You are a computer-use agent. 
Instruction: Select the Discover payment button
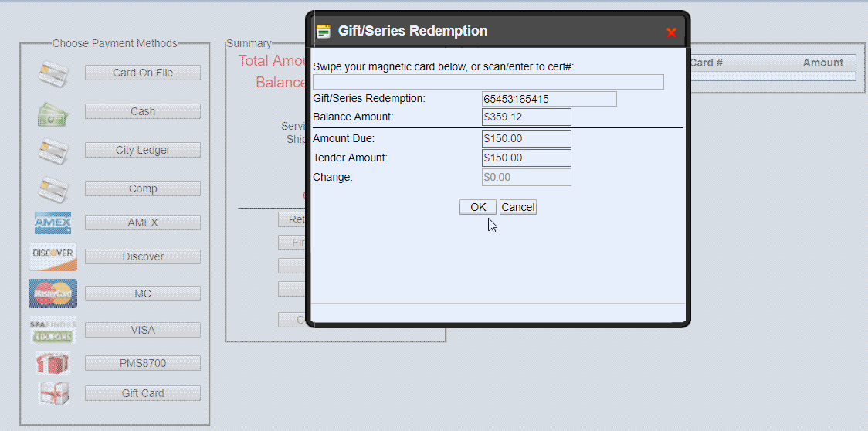coord(143,256)
